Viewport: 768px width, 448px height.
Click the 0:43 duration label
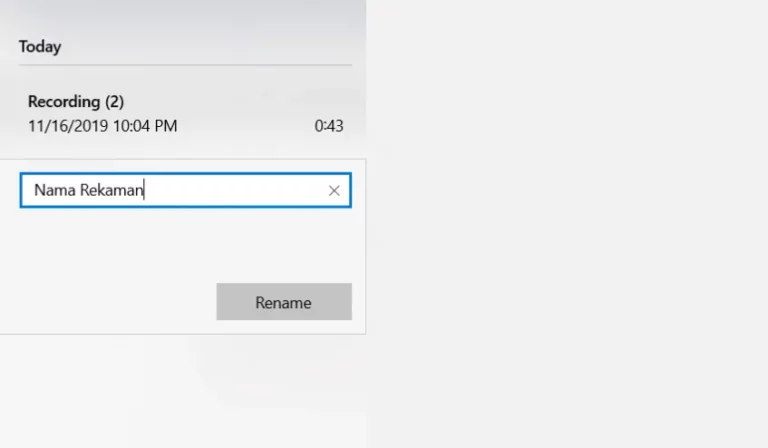pyautogui.click(x=329, y=126)
